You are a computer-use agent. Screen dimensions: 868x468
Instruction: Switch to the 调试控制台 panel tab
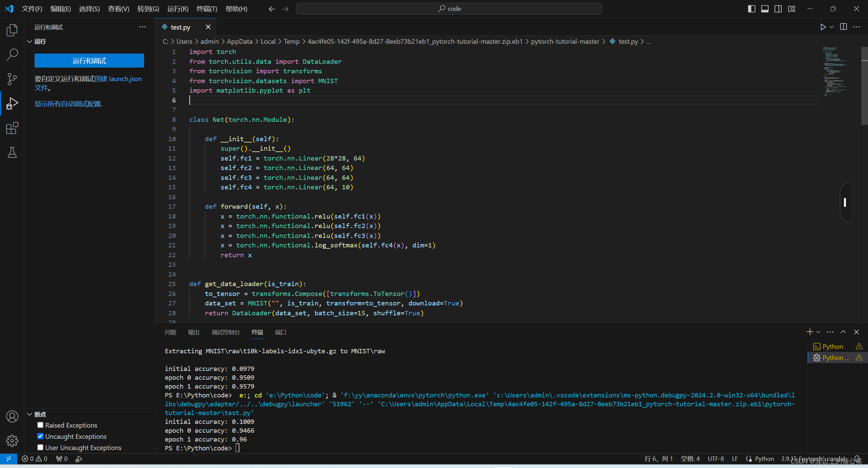pos(225,332)
